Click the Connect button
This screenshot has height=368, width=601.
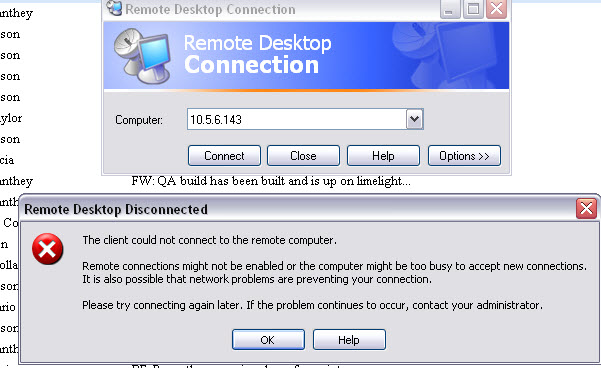point(224,156)
